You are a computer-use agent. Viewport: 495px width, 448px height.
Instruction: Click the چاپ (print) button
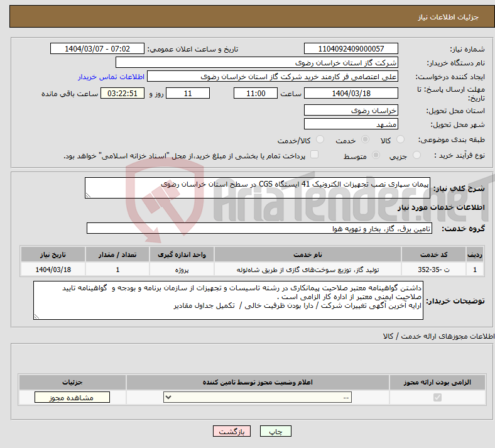[x=276, y=431]
